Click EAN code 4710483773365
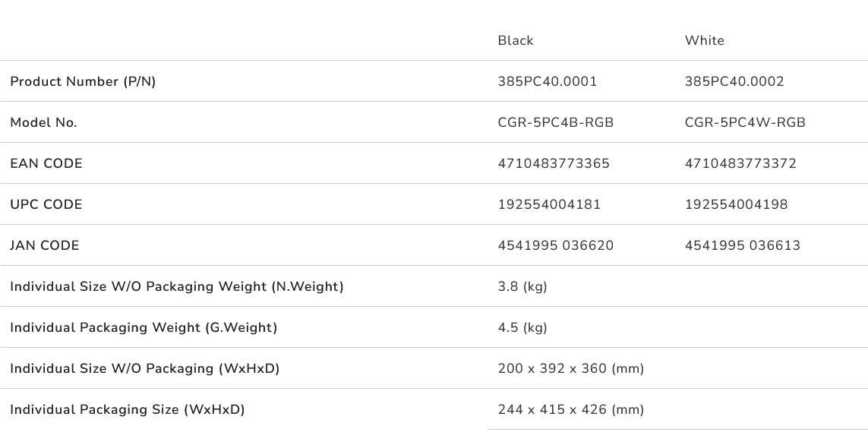Viewport: 868px width, 448px height. (553, 164)
